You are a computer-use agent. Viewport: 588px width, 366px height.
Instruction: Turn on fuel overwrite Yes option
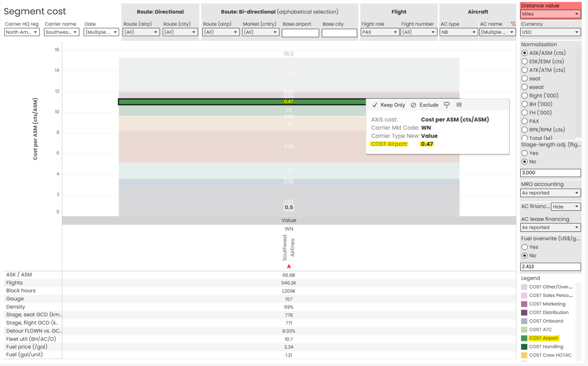click(x=524, y=247)
